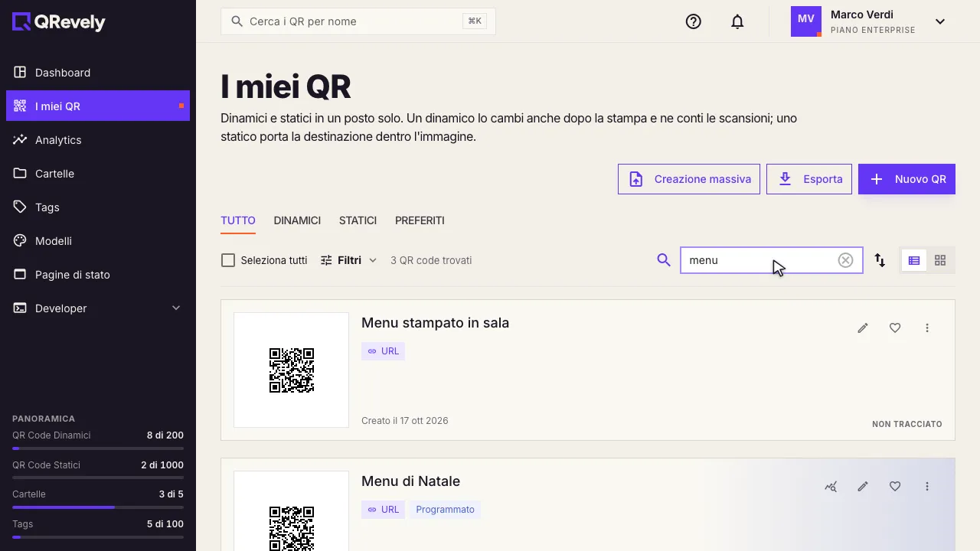The image size is (980, 551).
Task: View analytics for Menu di Natale
Action: pyautogui.click(x=831, y=487)
